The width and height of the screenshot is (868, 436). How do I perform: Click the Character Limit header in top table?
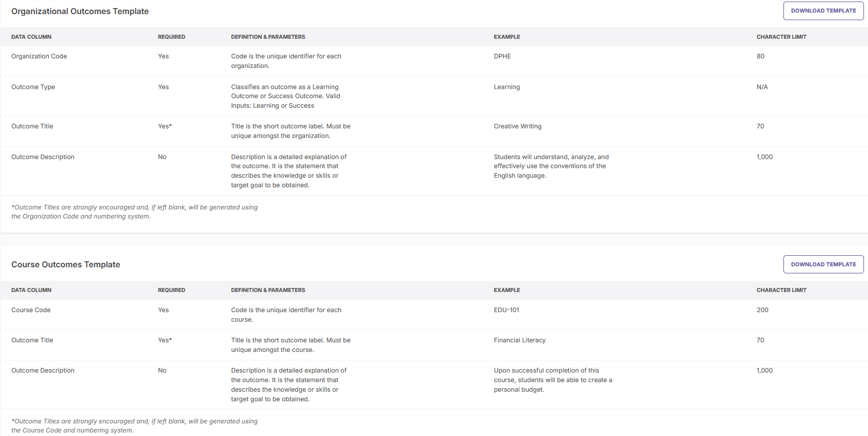tap(781, 37)
